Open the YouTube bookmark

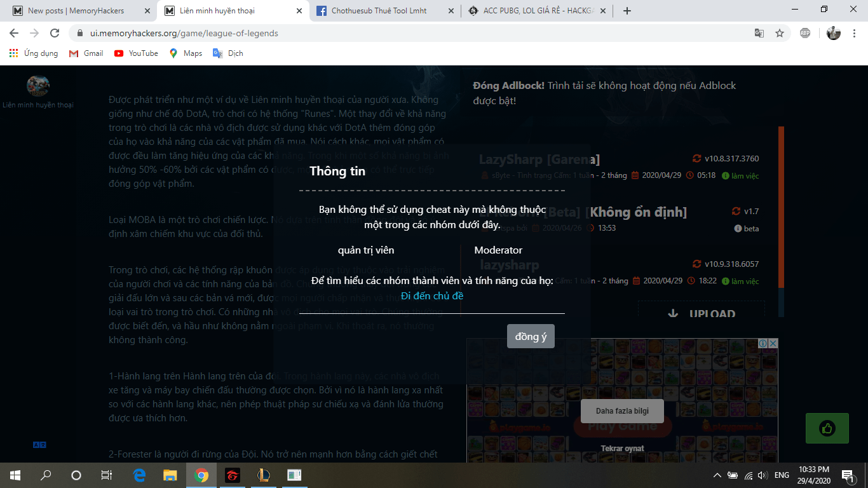click(x=136, y=53)
